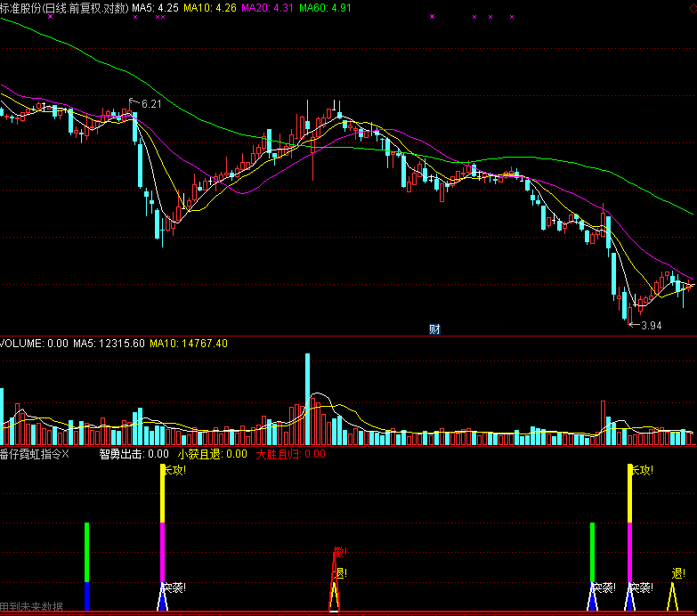Click the 标准股份 stock title label

point(25,7)
